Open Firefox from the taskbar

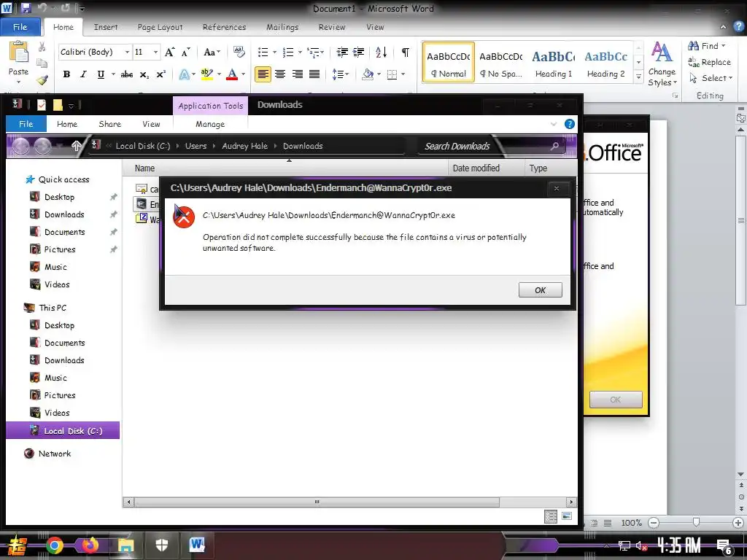90,545
